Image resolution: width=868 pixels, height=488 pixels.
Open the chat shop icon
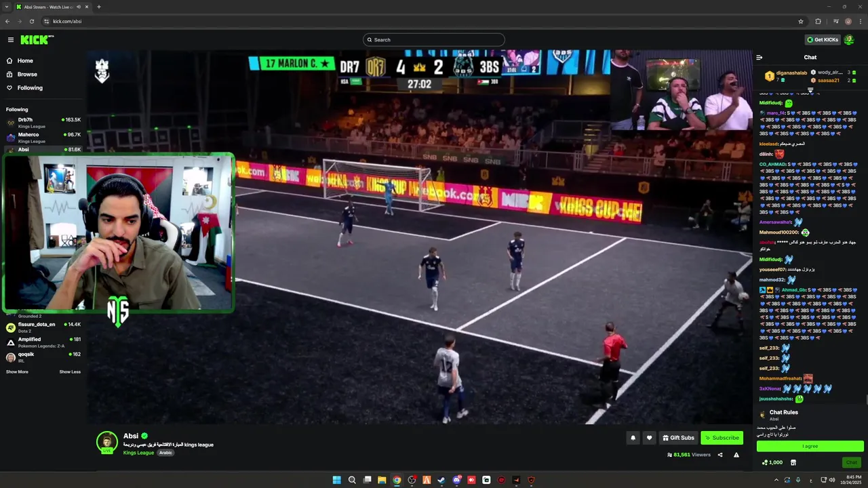click(793, 462)
